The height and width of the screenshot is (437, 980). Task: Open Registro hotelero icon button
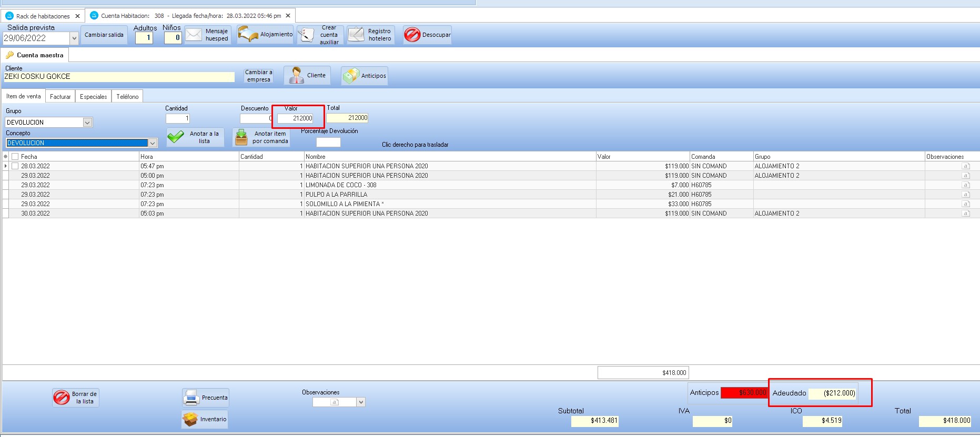click(x=356, y=35)
